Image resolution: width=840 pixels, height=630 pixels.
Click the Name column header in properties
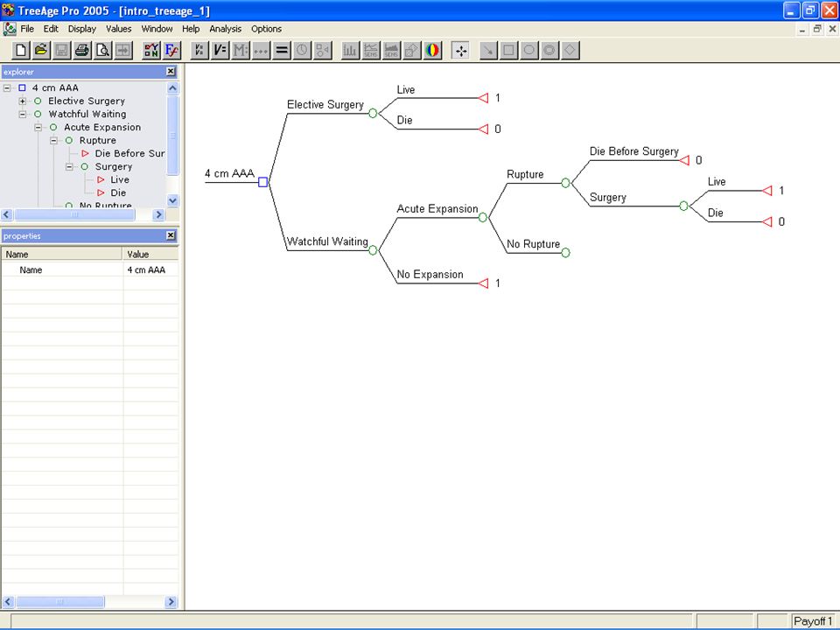pyautogui.click(x=62, y=254)
